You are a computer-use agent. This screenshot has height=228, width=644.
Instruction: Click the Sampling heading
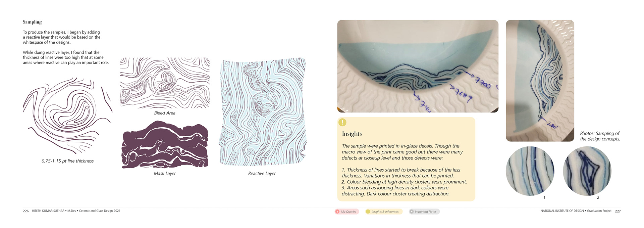tap(32, 22)
